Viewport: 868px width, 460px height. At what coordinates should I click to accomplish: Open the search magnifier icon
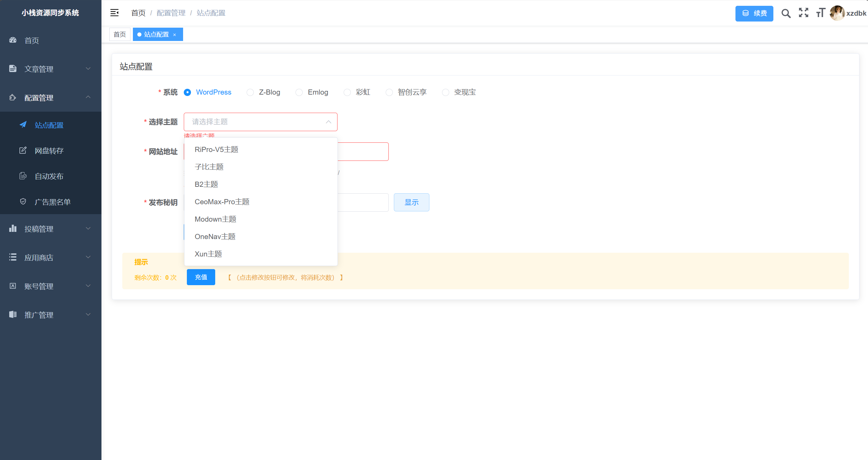786,13
